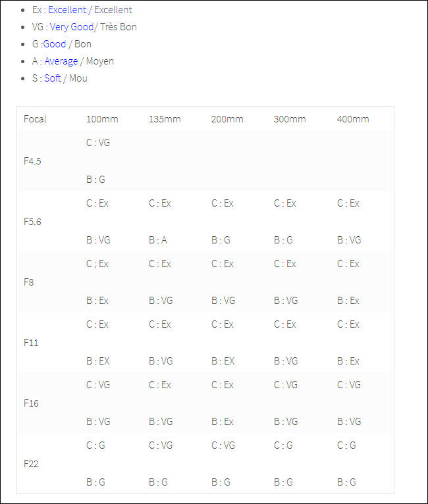Click the Soft link in the legend
The height and width of the screenshot is (504, 428).
(x=53, y=78)
